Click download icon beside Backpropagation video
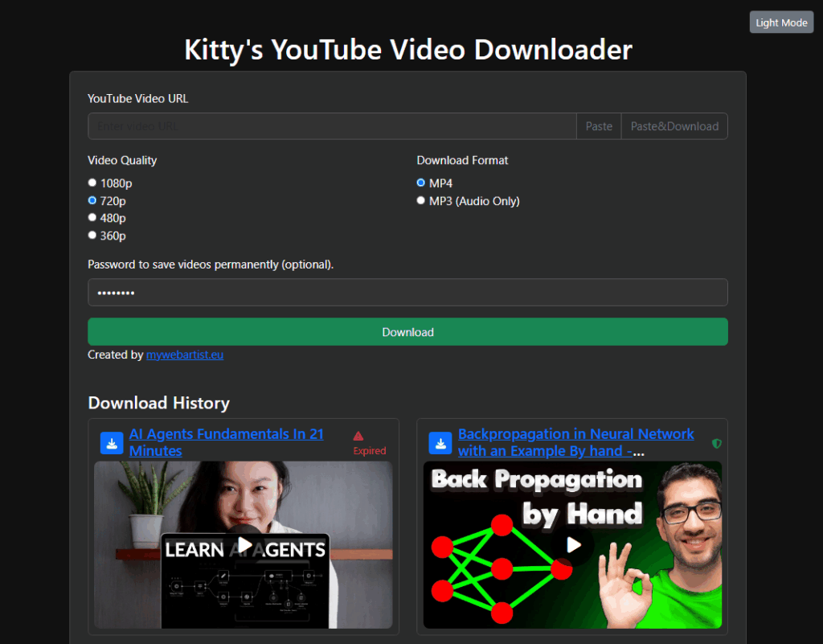This screenshot has width=823, height=644. [x=440, y=443]
